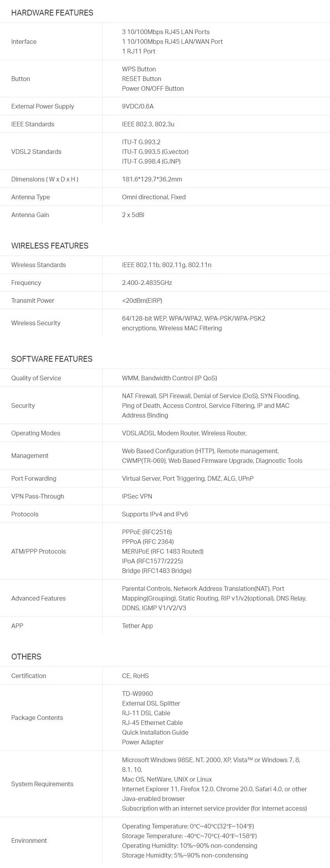This screenshot has height=868, width=330.
Task: Click the 181.6*129.7*36.2mm dimensions value
Action: point(152,179)
